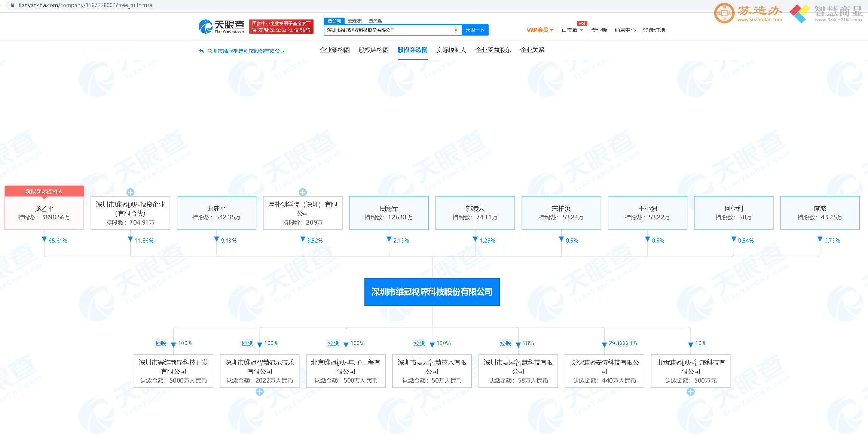
Task: Click 控股 tag above 深圳市赛维商显科技开发
Action: [161, 343]
